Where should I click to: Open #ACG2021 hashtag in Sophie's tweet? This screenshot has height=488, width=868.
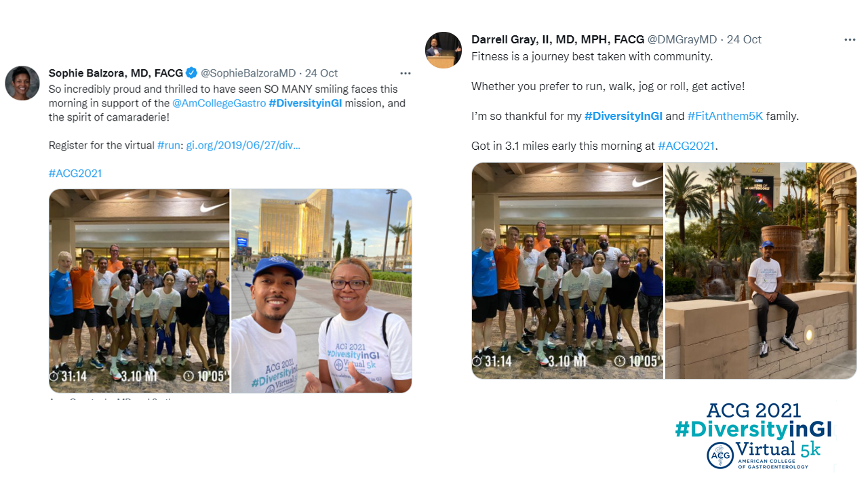(x=75, y=174)
